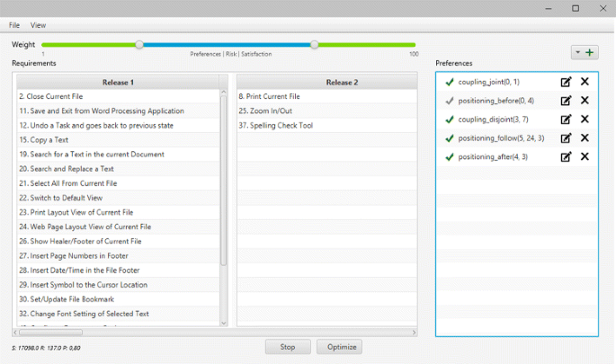This screenshot has height=364, width=616.
Task: Open the File menu
Action: [x=14, y=25]
